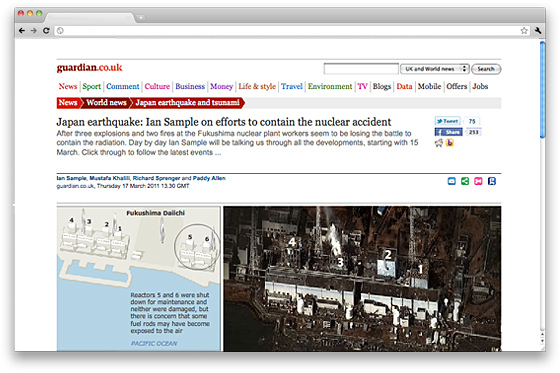560x373 pixels.
Task: Click reactor 1 label in satellite photo
Action: pyautogui.click(x=420, y=269)
